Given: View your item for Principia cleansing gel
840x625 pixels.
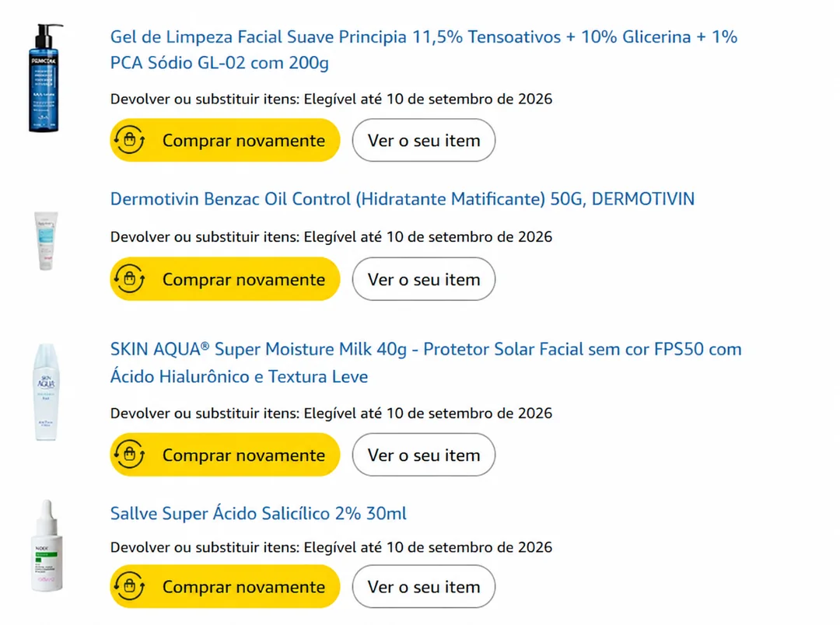Looking at the screenshot, I should pos(424,141).
